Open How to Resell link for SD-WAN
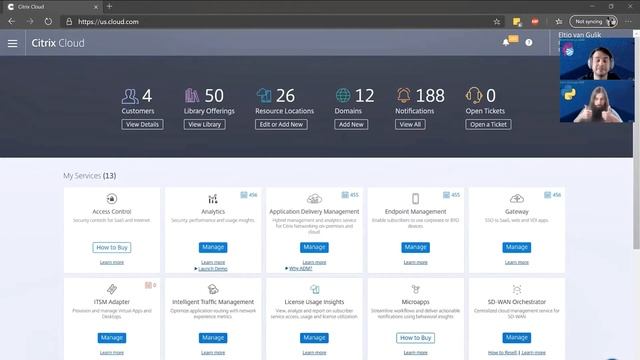The width and height of the screenshot is (640, 360). coord(502,353)
